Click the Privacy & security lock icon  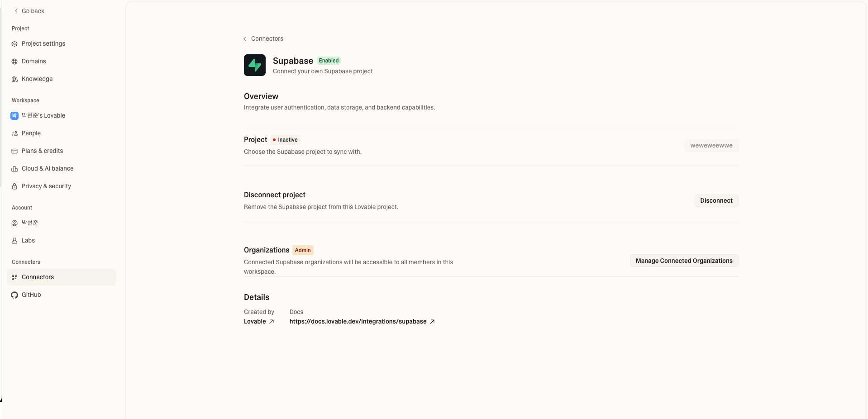coord(14,186)
